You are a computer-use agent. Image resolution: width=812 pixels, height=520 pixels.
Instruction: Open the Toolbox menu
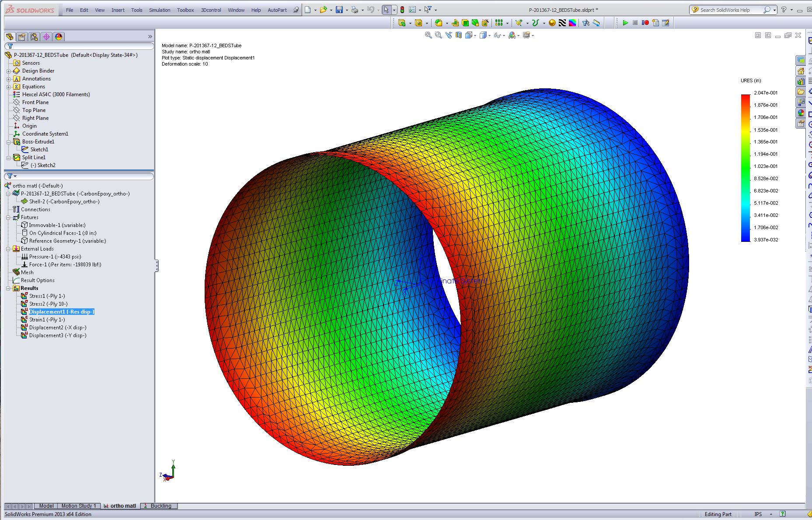click(x=185, y=10)
